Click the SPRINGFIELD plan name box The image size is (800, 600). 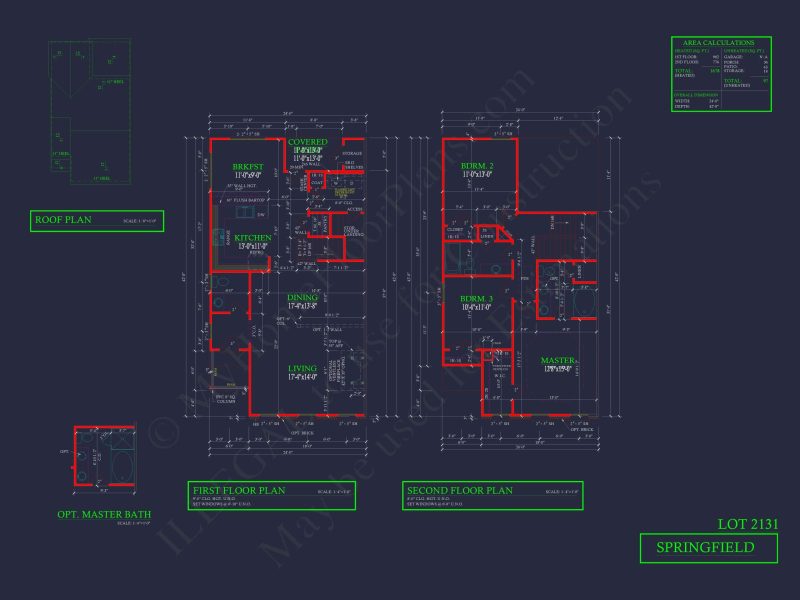(x=709, y=548)
